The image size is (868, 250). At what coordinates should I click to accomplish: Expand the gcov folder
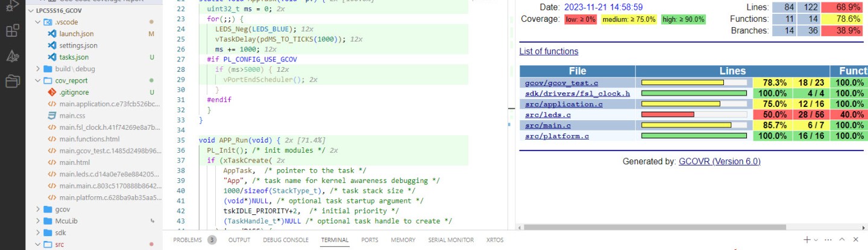tap(38, 210)
